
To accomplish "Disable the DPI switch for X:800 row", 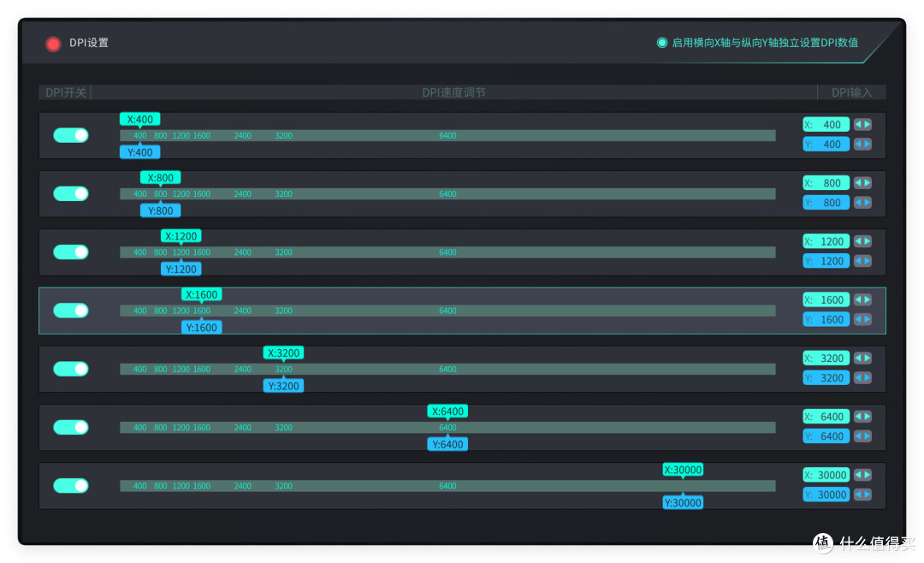I will click(x=71, y=193).
